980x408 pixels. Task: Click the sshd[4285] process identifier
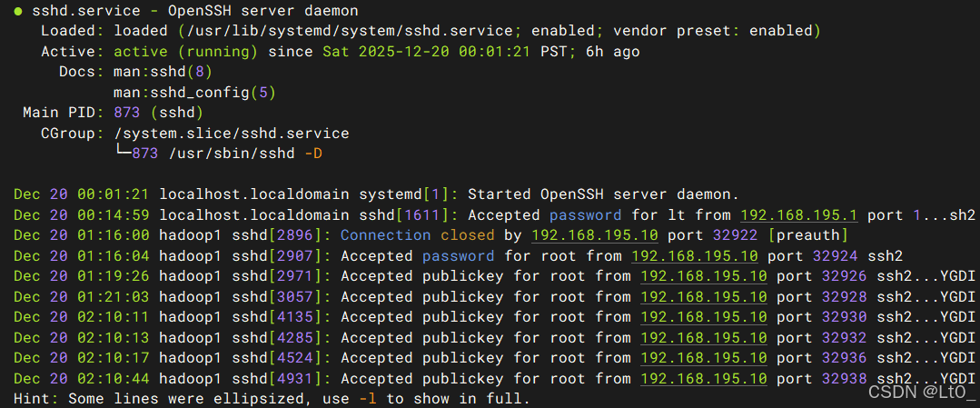pos(276,339)
